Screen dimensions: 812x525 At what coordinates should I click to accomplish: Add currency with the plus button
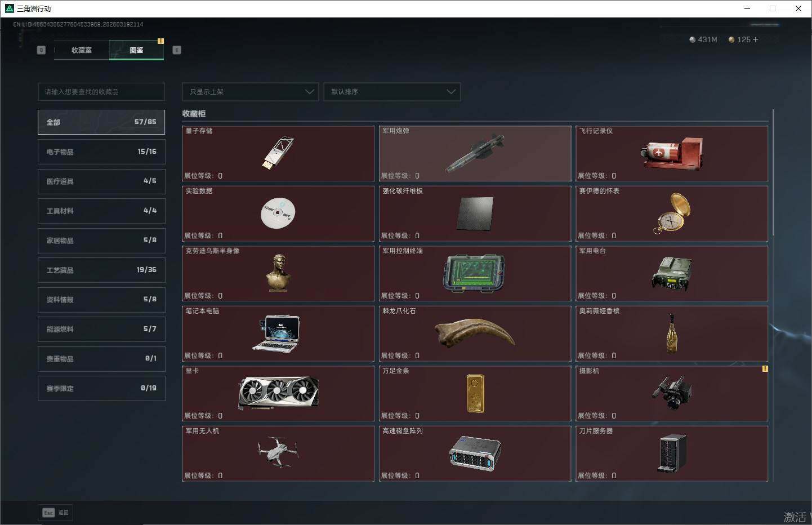[755, 39]
